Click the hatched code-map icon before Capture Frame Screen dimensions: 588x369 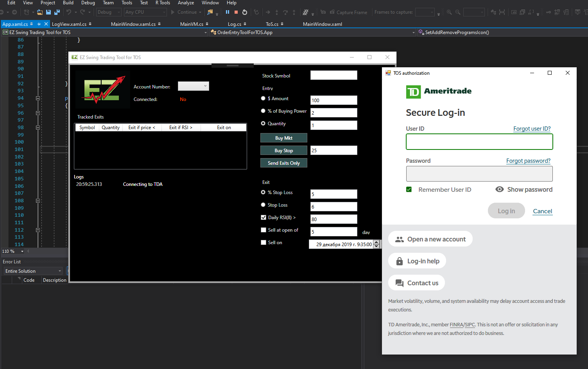point(306,12)
